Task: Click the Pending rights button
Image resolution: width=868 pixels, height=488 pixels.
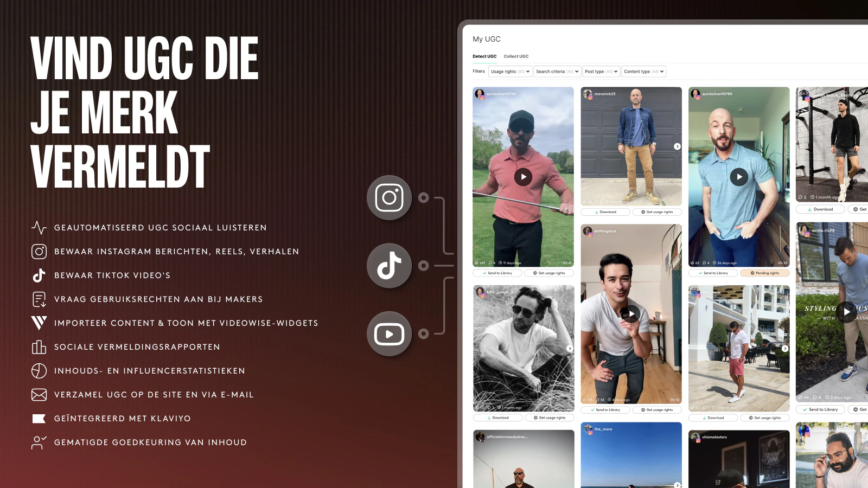Action: (764, 273)
